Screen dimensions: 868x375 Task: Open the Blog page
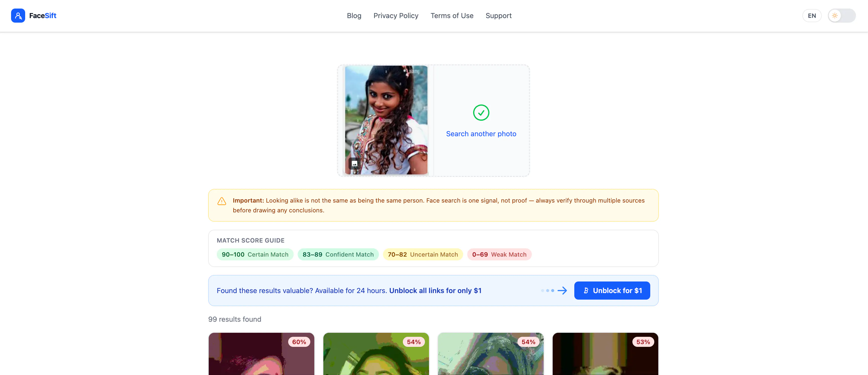(354, 16)
